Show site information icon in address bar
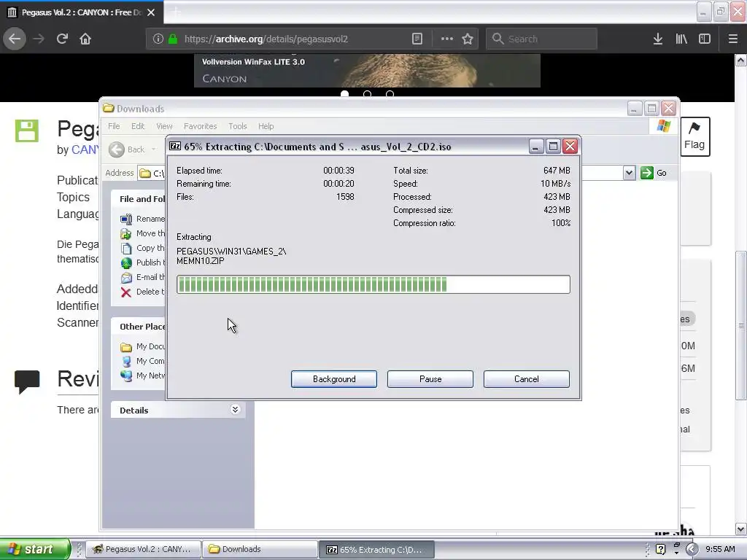Screen dimensions: 747x560 (x=158, y=39)
